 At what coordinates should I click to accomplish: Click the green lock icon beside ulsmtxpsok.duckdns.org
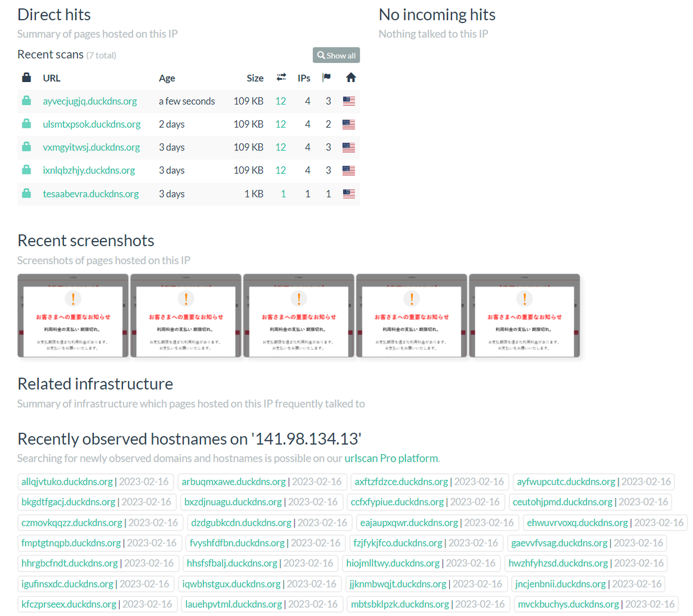coord(26,124)
